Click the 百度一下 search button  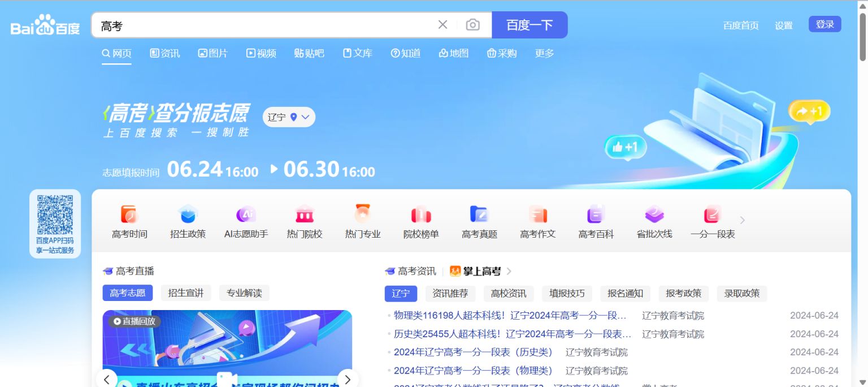530,25
